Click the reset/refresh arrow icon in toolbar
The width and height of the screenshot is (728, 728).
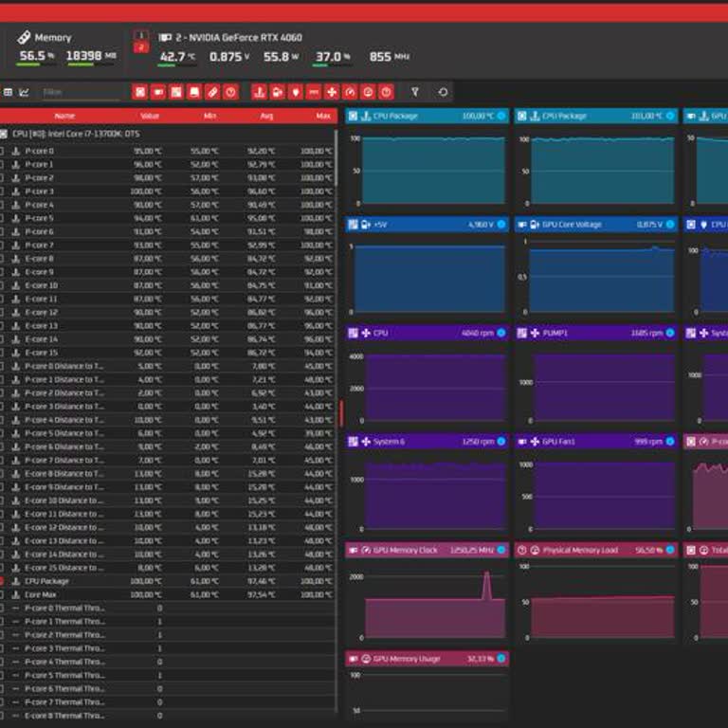(x=443, y=92)
